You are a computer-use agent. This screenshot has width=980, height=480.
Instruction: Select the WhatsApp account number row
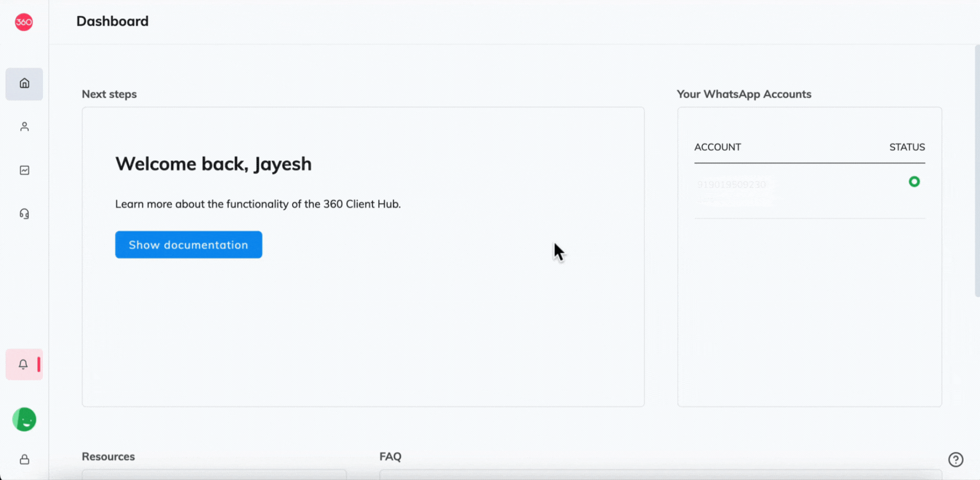click(809, 192)
